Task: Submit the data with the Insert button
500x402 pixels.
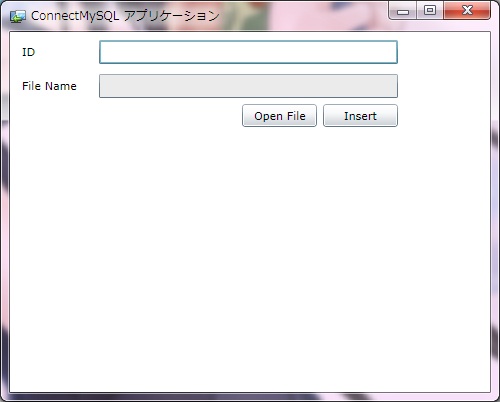Action: (360, 116)
